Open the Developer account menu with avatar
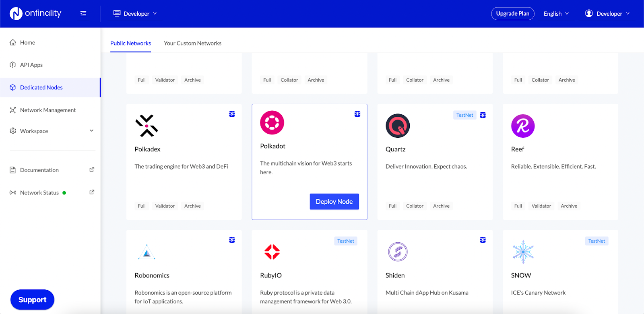This screenshot has width=644, height=314. tap(607, 14)
